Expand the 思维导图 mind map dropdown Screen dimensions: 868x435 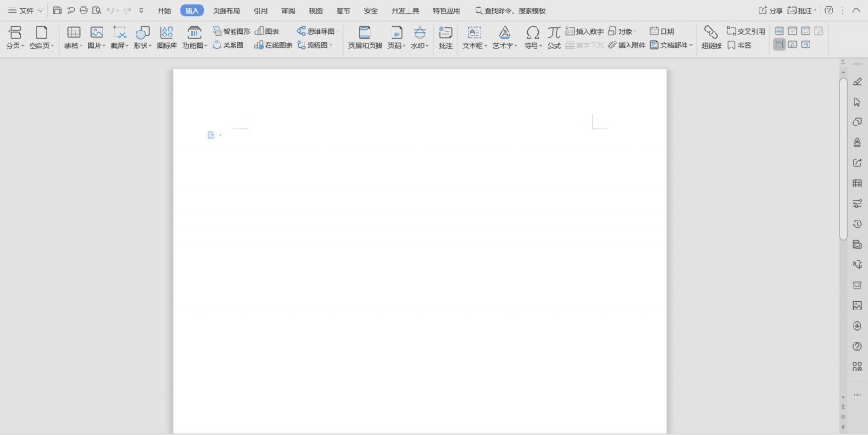[318, 31]
